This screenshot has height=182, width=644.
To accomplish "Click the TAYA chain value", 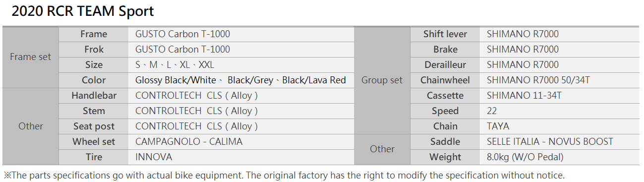I will tap(498, 126).
